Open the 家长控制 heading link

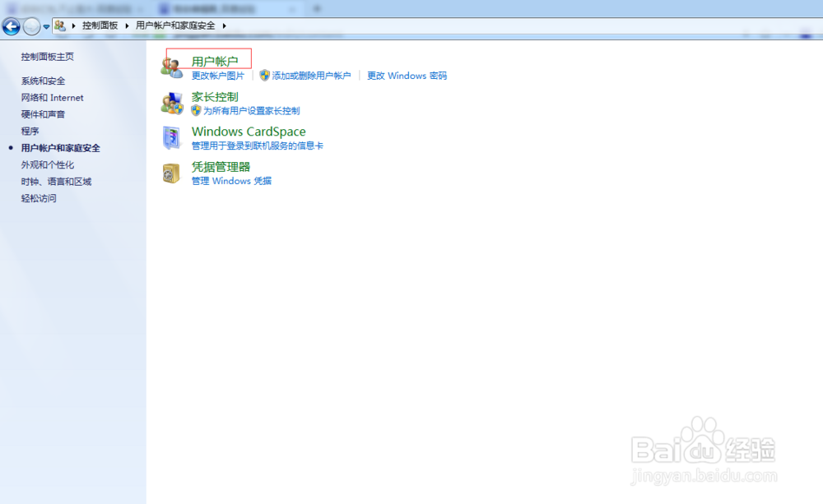pyautogui.click(x=215, y=97)
